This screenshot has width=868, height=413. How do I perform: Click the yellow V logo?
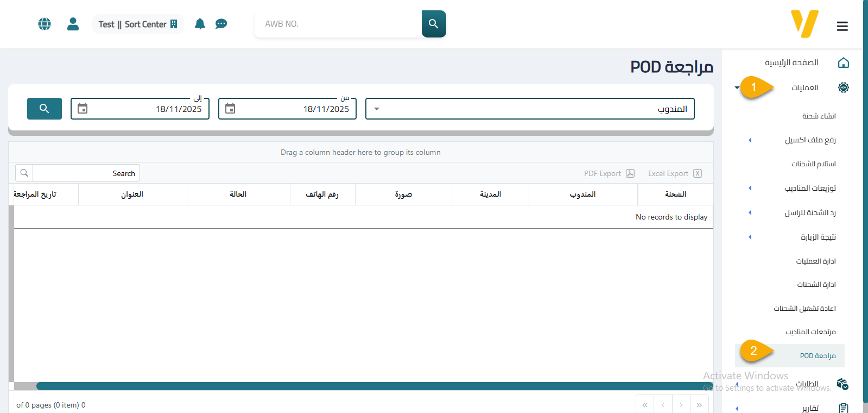click(x=804, y=24)
